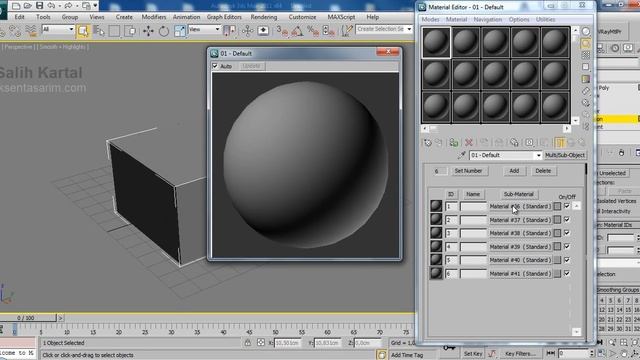640x360 pixels.
Task: Toggle On/Off checkbox for Material #37
Action: [x=567, y=220]
